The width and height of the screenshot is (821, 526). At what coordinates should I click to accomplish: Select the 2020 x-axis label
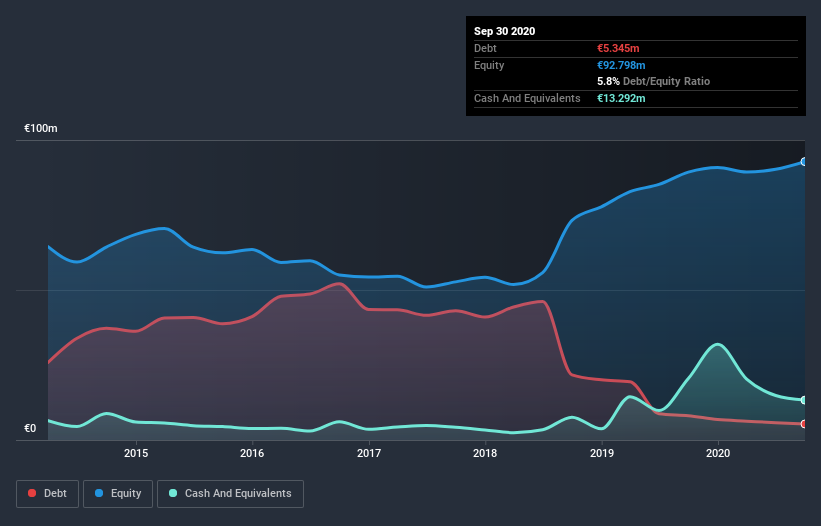pyautogui.click(x=718, y=453)
